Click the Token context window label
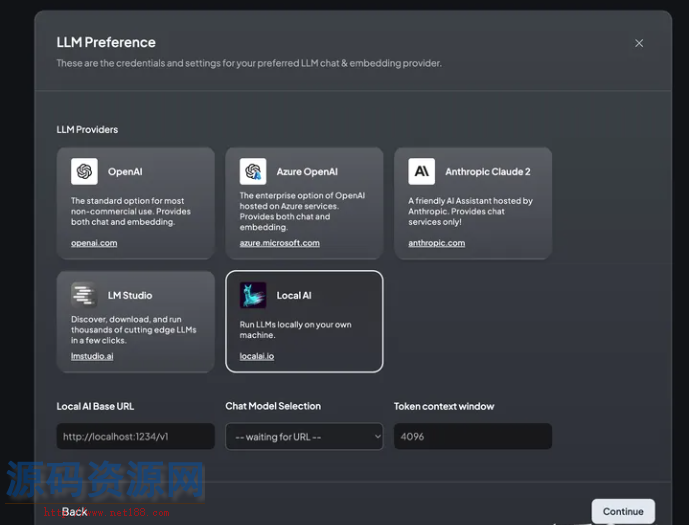Image resolution: width=689 pixels, height=525 pixels. 444,406
